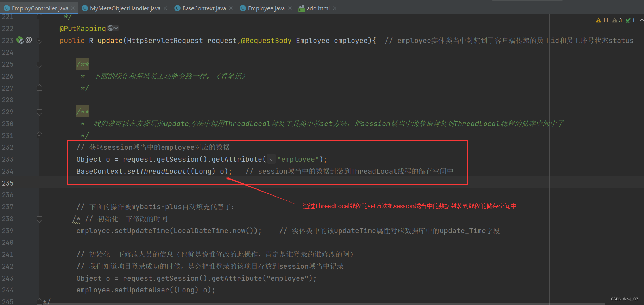
Task: Close the Employee.java editor tab
Action: pos(290,8)
